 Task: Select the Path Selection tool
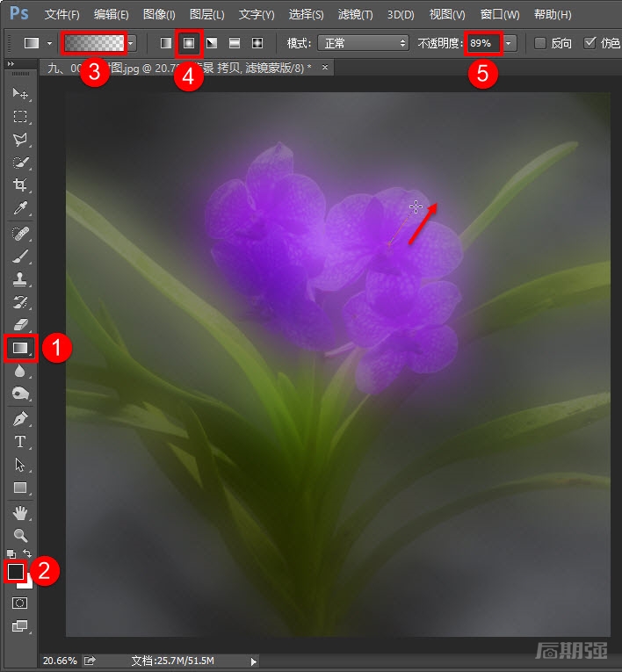[20, 465]
